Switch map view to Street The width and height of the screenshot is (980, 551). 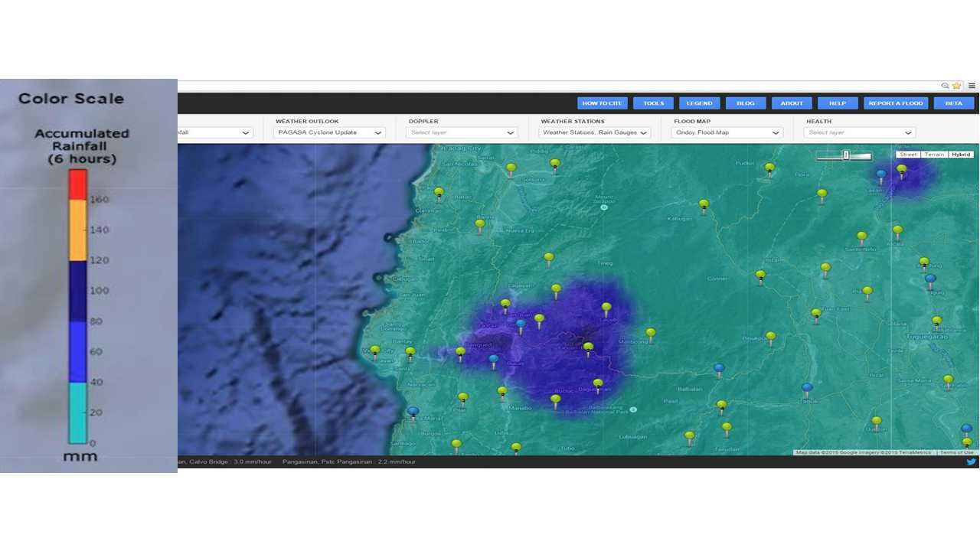(908, 155)
